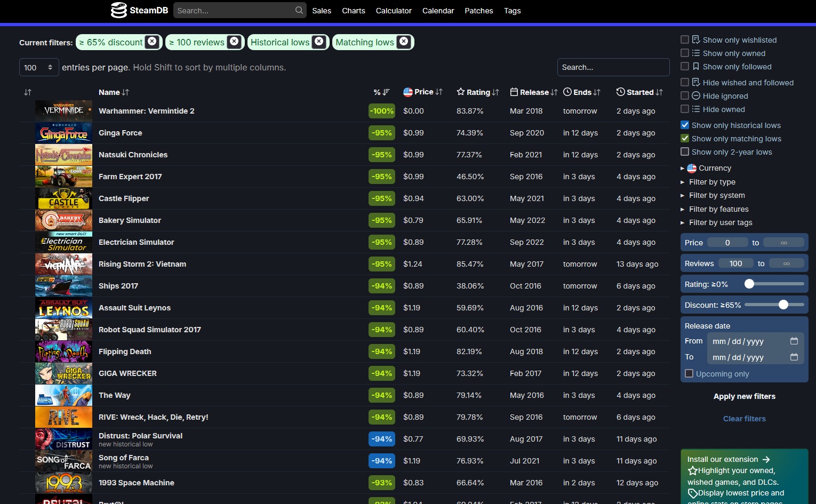This screenshot has width=816, height=504.
Task: Enable Show only wishlisted checkbox
Action: [685, 39]
